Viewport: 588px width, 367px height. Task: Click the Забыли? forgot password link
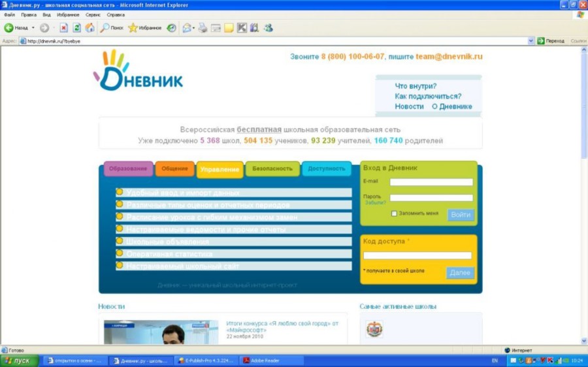(x=376, y=203)
